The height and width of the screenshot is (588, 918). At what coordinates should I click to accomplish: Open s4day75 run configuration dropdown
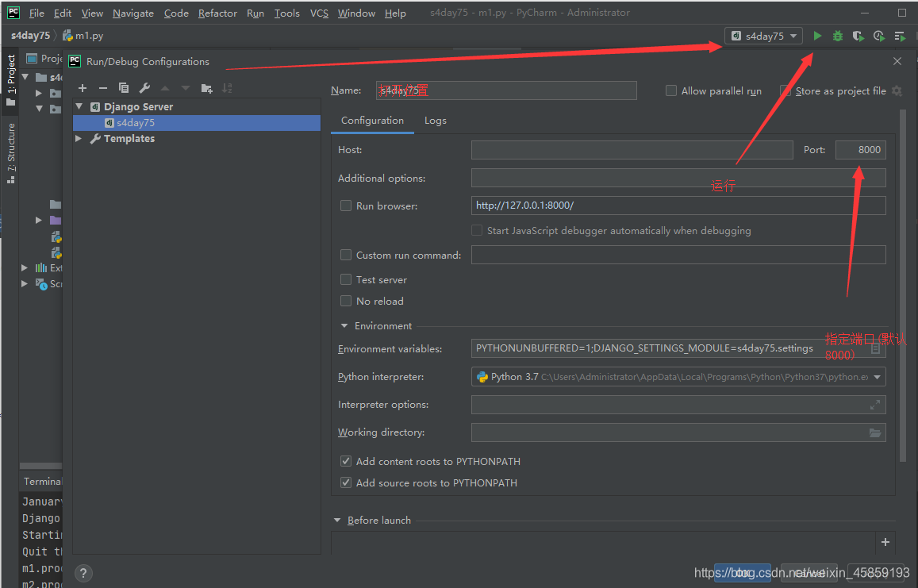[x=764, y=36]
